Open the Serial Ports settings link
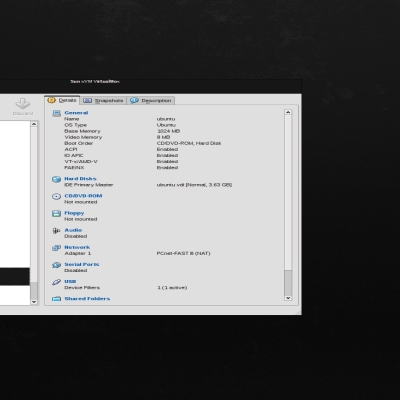The width and height of the screenshot is (400, 400). pyautogui.click(x=82, y=264)
